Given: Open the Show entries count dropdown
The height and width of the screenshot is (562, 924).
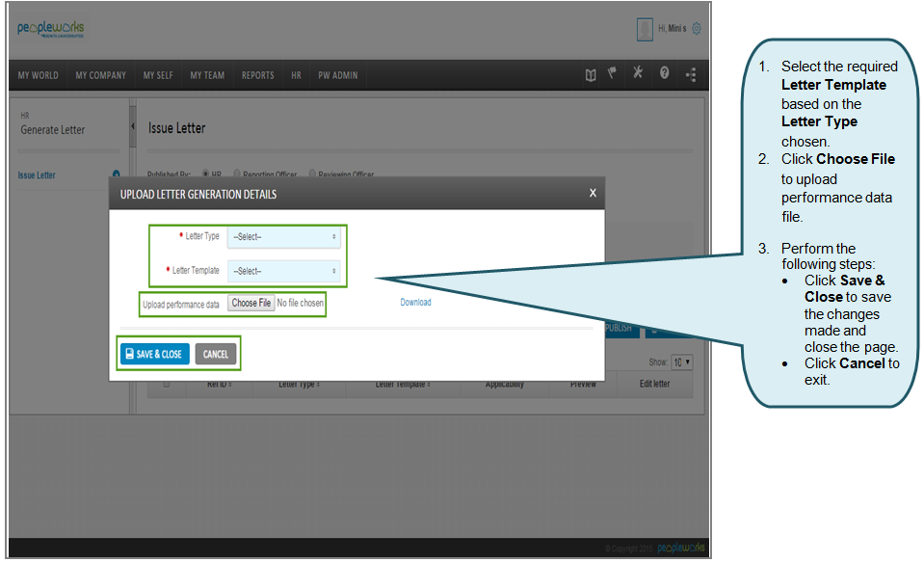Looking at the screenshot, I should point(682,362).
